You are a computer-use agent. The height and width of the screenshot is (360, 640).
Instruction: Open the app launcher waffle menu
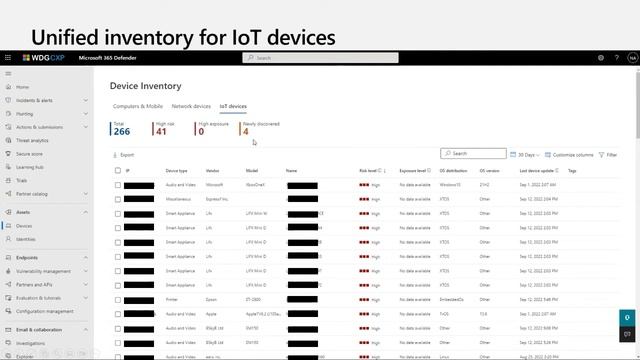point(8,58)
